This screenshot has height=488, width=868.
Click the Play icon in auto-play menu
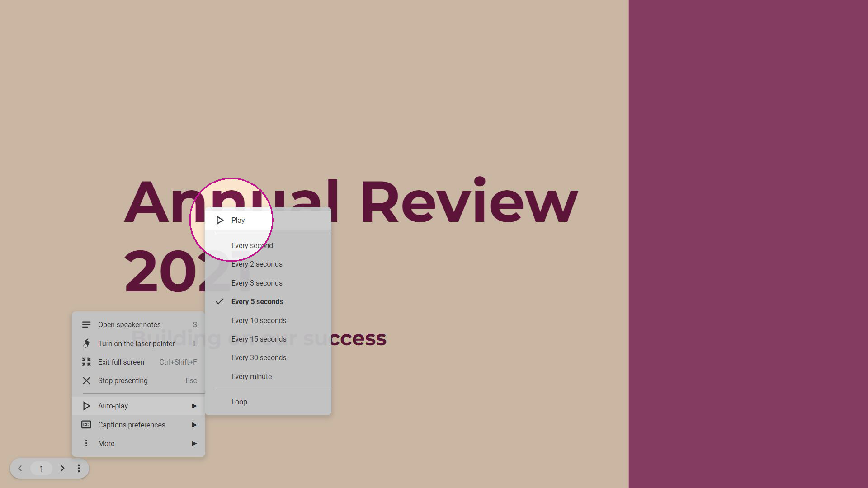(220, 220)
